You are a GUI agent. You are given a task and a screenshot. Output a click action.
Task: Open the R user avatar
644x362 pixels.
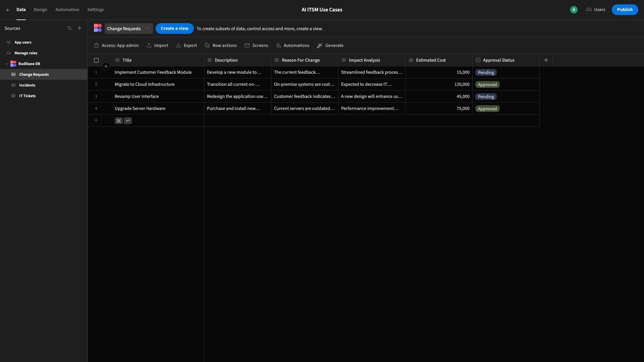click(574, 10)
